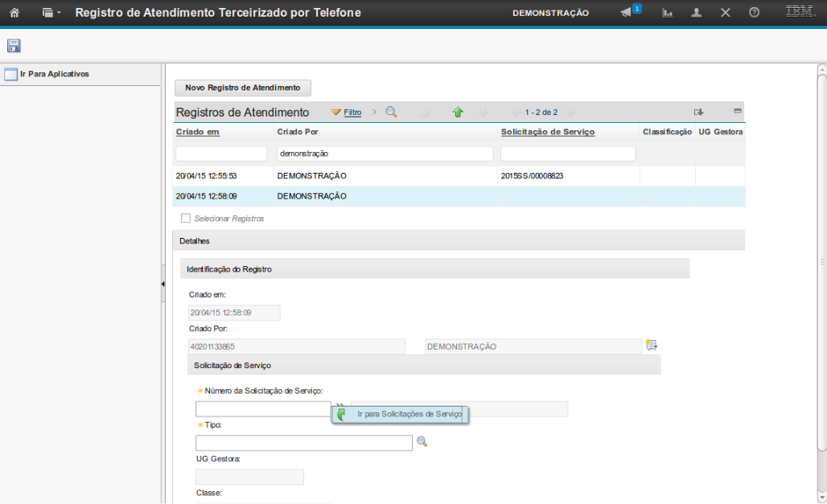This screenshot has height=504, width=827.
Task: Select Ir para Solicitações de Serviço menu entry
Action: tap(409, 414)
